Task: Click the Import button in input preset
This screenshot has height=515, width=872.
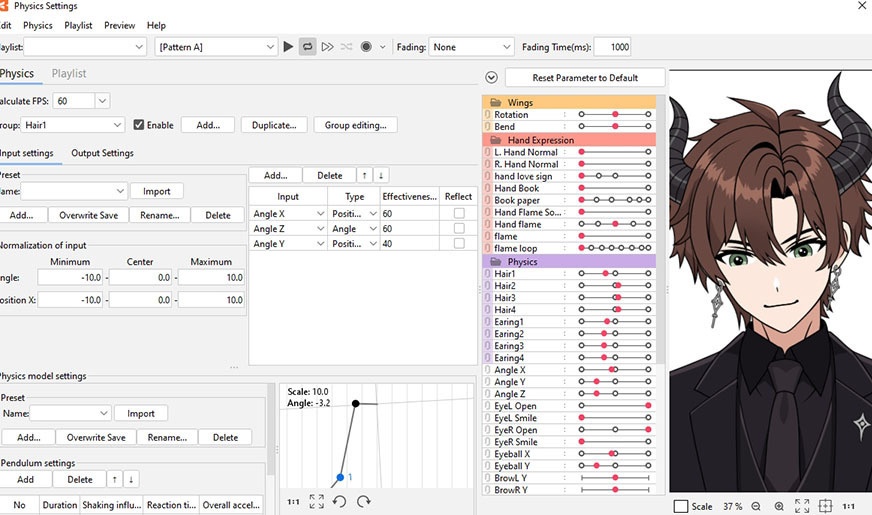Action: (x=157, y=191)
